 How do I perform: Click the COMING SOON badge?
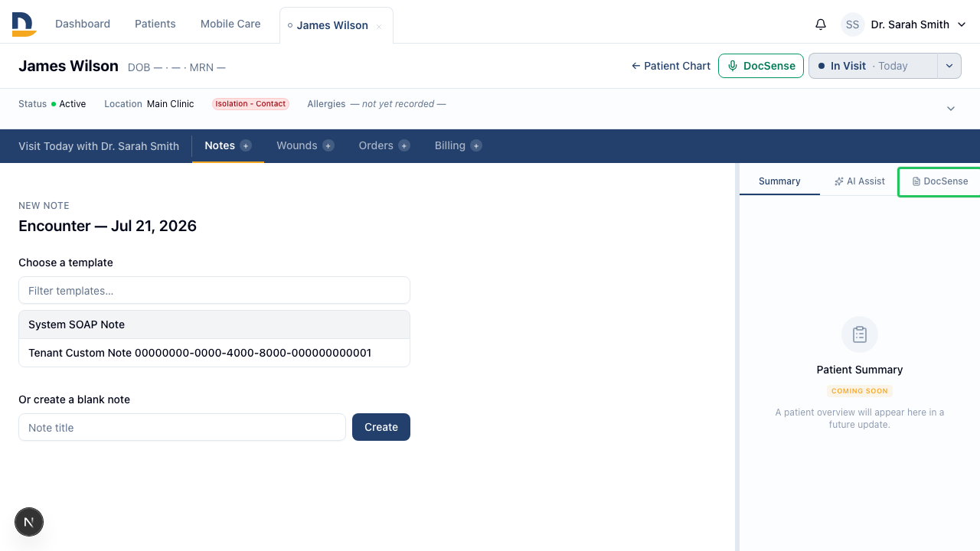tap(860, 390)
